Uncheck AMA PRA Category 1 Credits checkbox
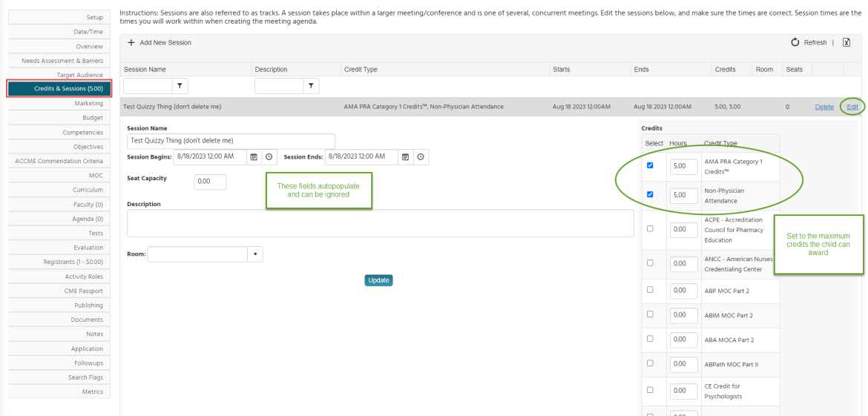868x416 pixels. pos(650,165)
